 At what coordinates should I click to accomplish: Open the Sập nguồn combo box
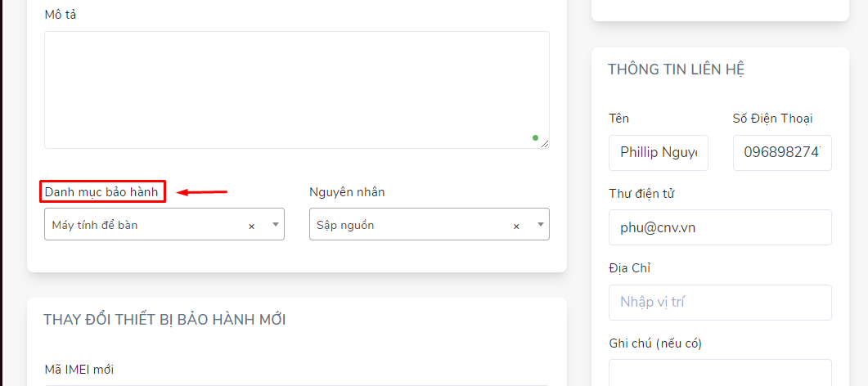pyautogui.click(x=430, y=224)
